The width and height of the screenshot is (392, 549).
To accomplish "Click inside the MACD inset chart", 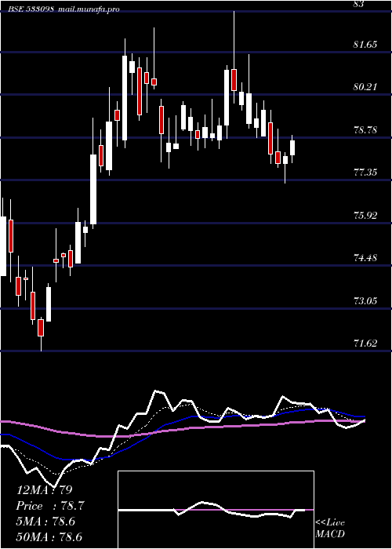I will [216, 510].
